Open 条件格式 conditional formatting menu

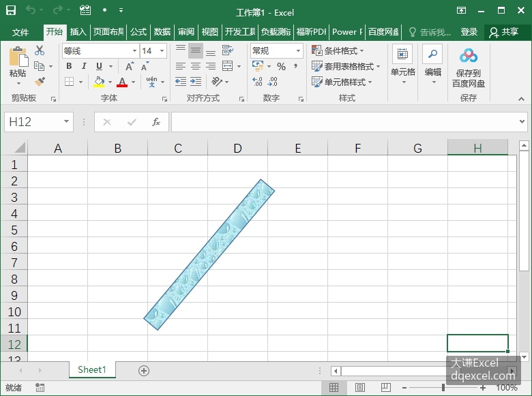click(x=338, y=51)
